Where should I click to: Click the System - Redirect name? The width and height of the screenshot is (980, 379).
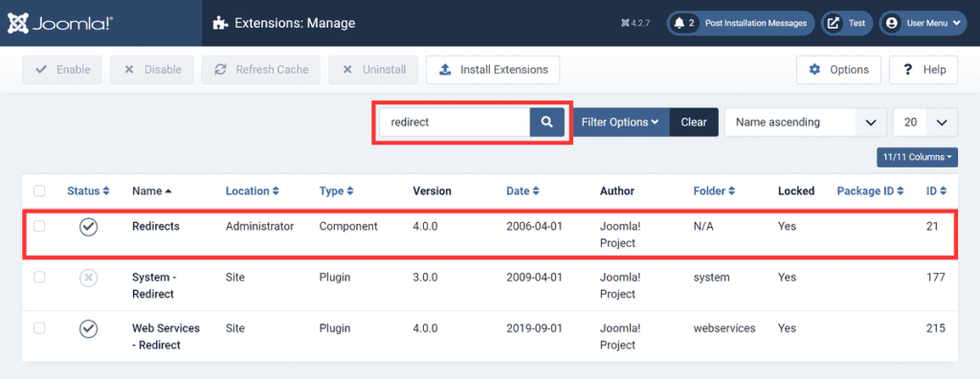153,285
